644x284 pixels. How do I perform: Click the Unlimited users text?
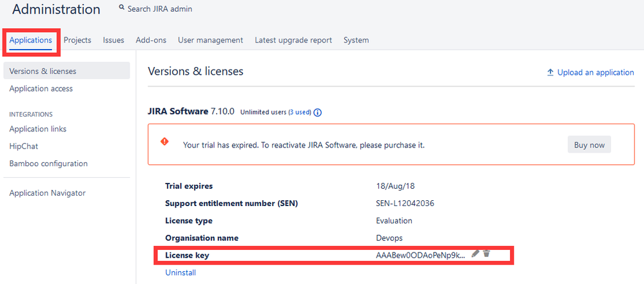263,112
